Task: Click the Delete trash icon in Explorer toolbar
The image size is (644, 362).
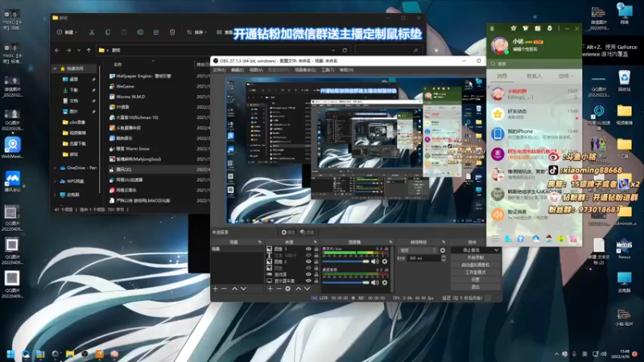Action: pos(172,32)
